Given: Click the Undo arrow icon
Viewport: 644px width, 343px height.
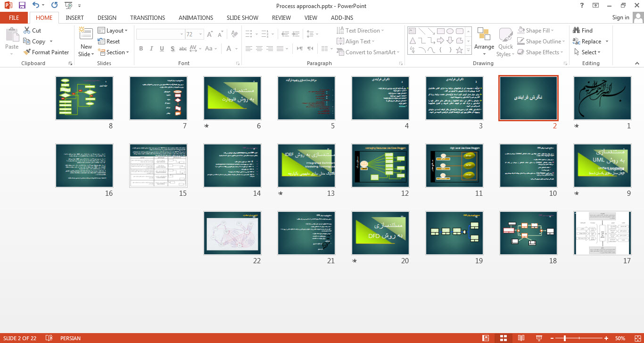Looking at the screenshot, I should pos(36,6).
